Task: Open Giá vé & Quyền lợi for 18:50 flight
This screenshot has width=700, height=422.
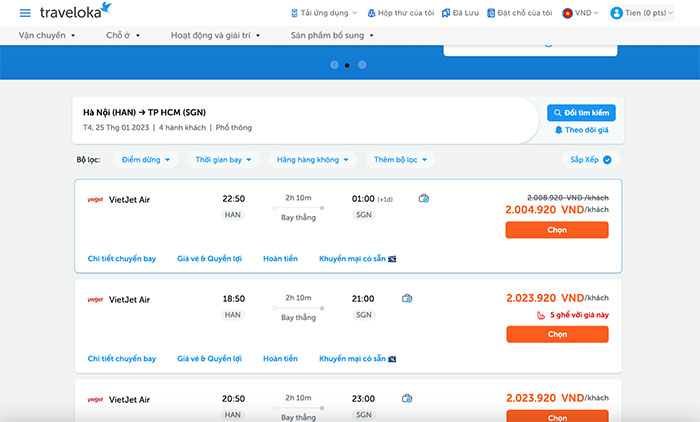Action: click(x=209, y=359)
